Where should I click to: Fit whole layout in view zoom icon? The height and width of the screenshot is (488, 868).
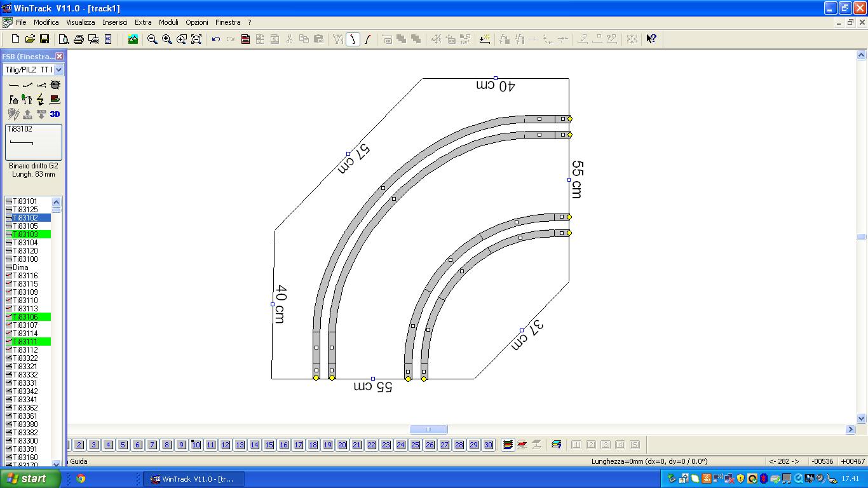coord(196,39)
